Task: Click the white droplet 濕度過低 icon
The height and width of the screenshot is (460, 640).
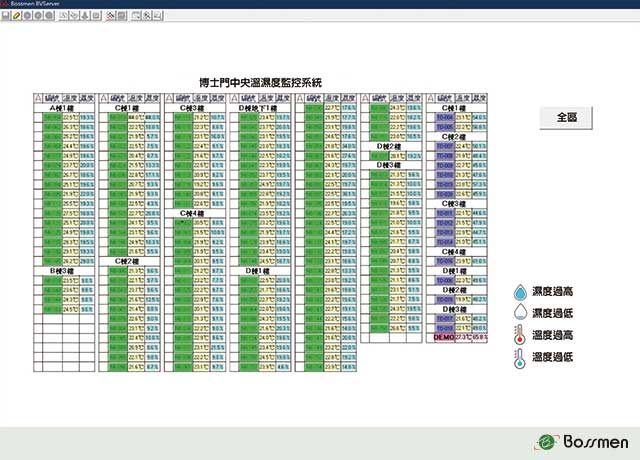Action: point(519,313)
